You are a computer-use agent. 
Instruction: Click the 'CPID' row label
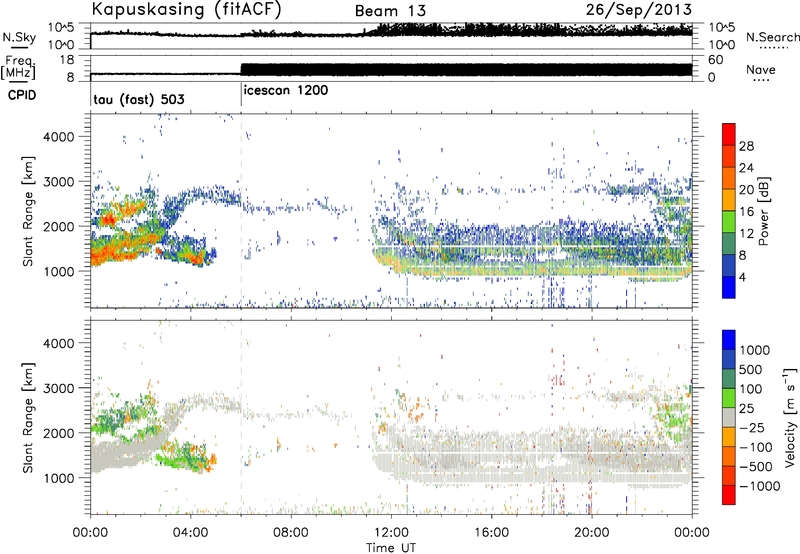click(22, 95)
